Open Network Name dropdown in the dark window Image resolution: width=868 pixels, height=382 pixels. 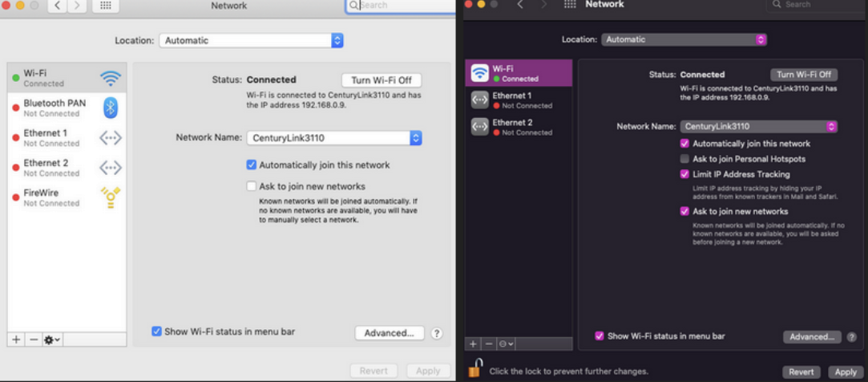(x=758, y=127)
